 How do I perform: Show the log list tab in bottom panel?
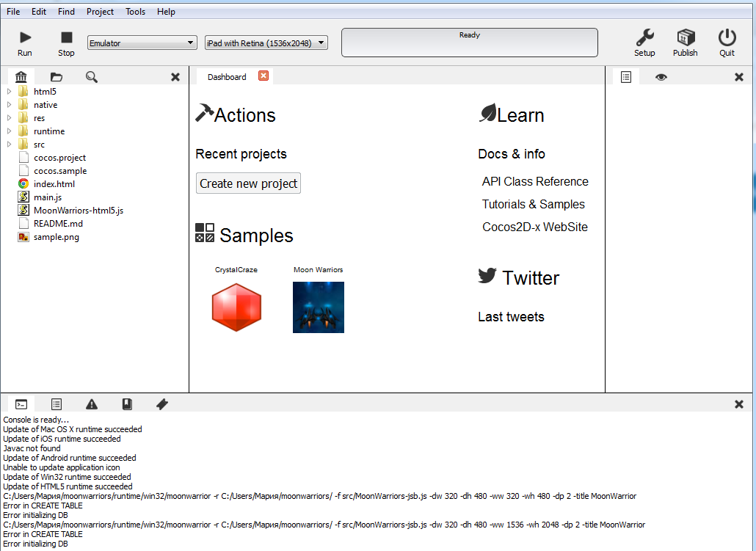tap(57, 404)
